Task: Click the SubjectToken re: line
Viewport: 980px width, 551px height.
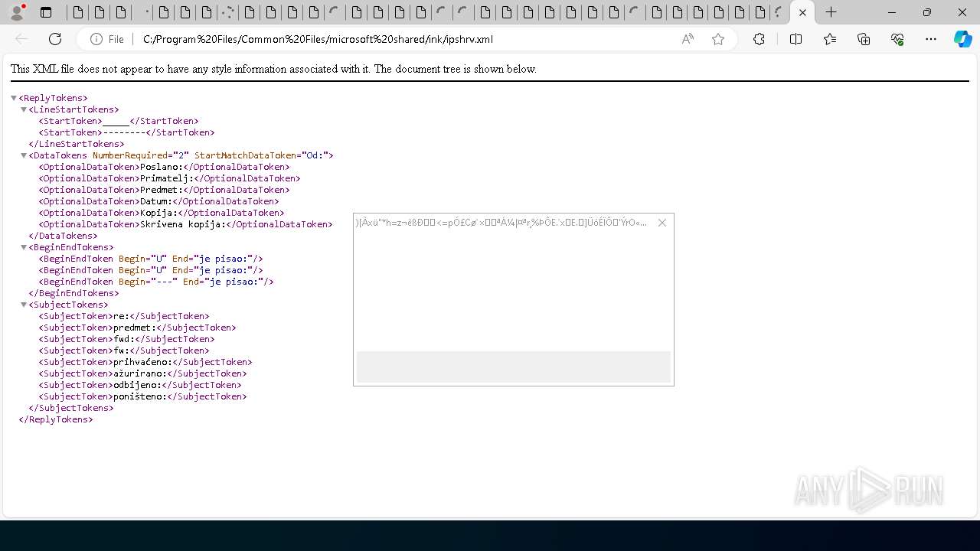Action: pyautogui.click(x=124, y=316)
